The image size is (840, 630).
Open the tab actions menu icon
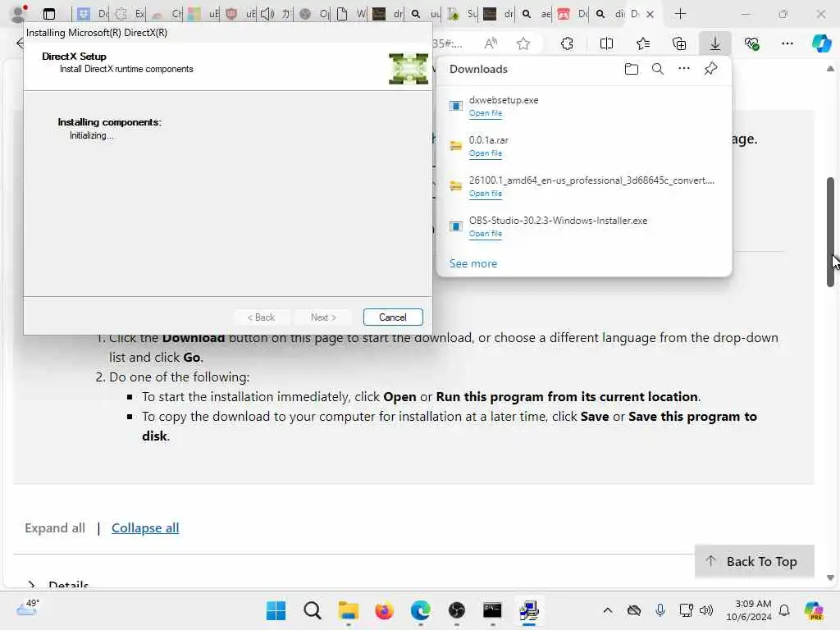(48, 14)
